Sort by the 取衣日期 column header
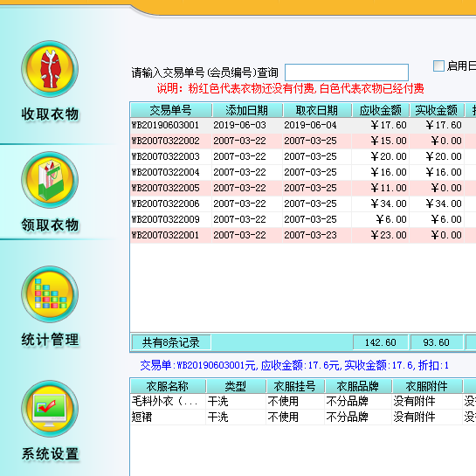 [317, 110]
